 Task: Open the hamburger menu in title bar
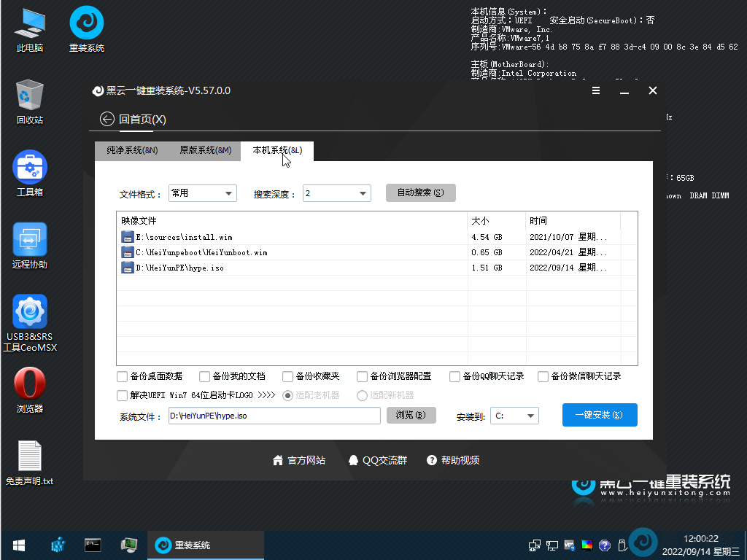tap(596, 91)
